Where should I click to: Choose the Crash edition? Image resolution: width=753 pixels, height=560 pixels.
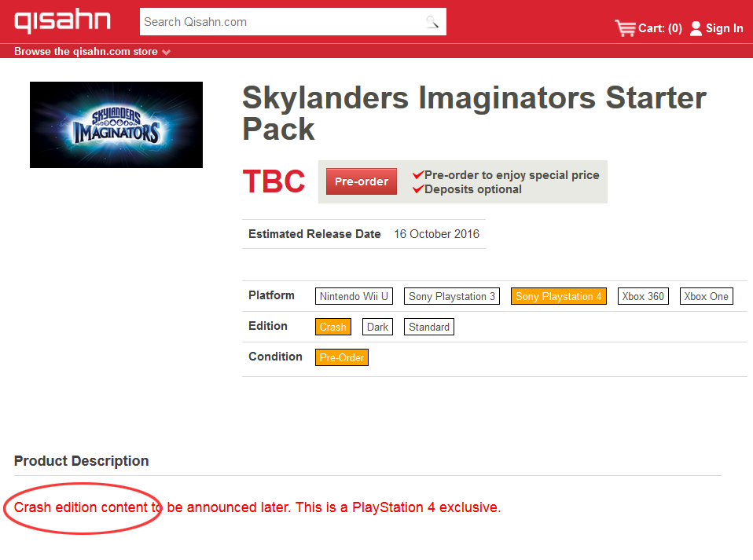332,327
